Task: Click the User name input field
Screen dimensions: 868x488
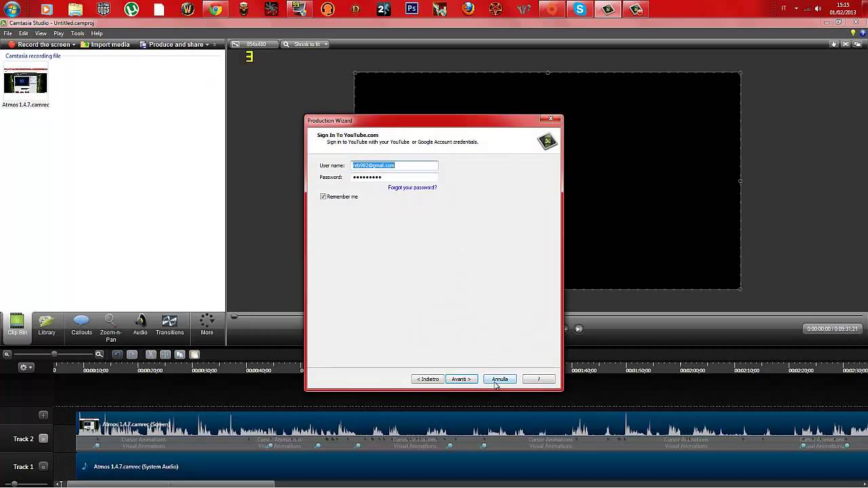Action: (395, 165)
